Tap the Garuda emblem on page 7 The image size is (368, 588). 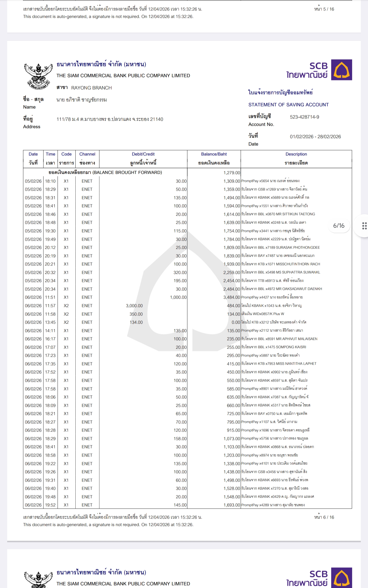click(x=36, y=579)
